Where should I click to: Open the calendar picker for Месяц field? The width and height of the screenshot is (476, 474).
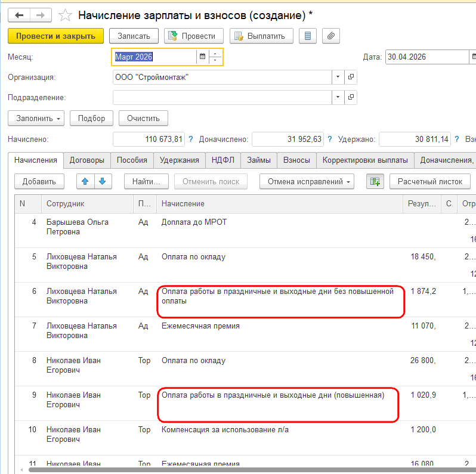(x=202, y=57)
